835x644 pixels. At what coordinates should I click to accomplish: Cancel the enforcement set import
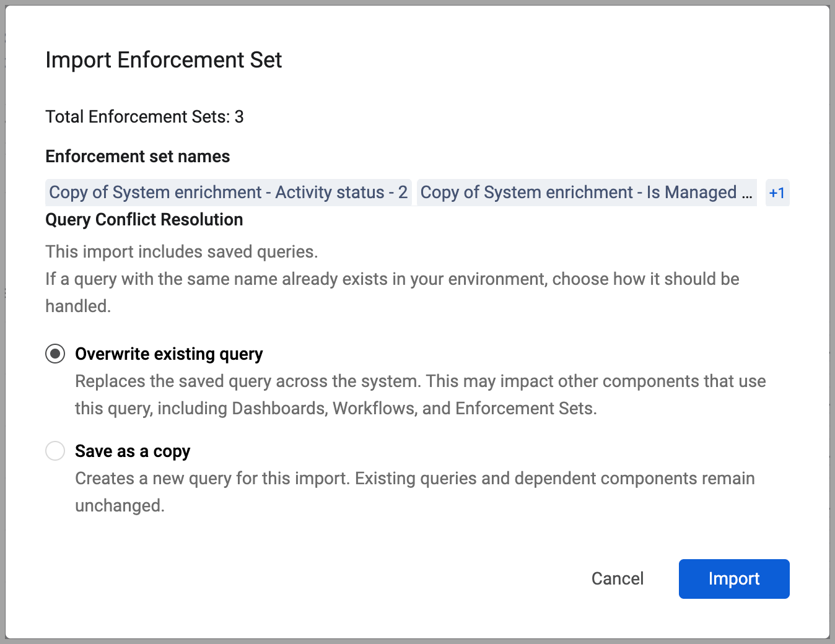coord(617,579)
